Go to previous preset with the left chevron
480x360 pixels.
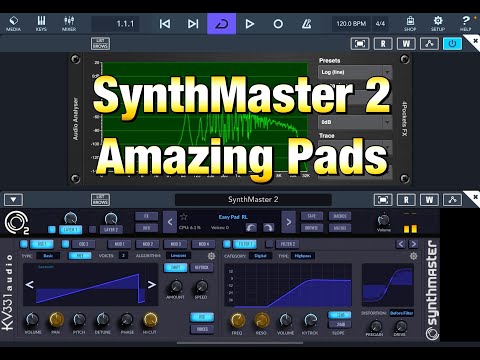170,222
